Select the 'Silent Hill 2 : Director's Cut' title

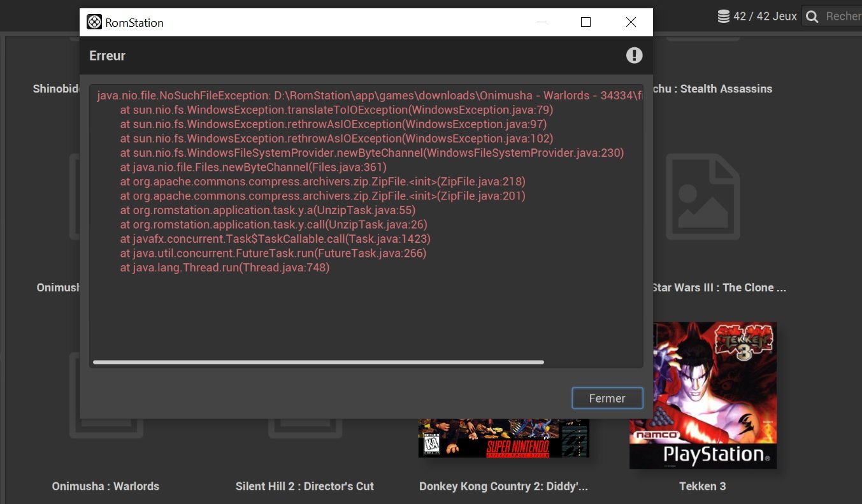pos(305,486)
